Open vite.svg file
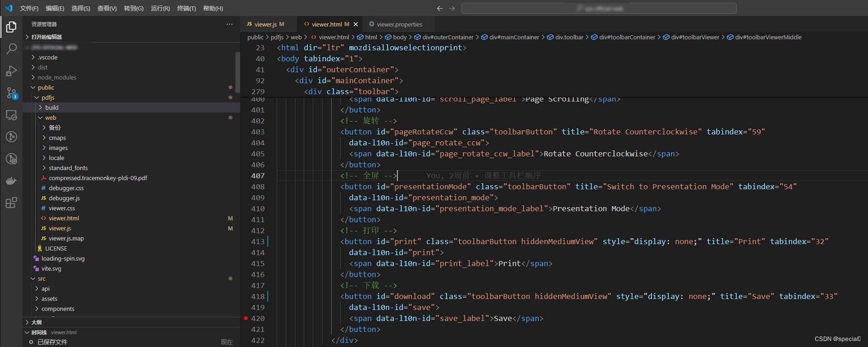Viewport: 868px width, 347px height. [131, 268]
